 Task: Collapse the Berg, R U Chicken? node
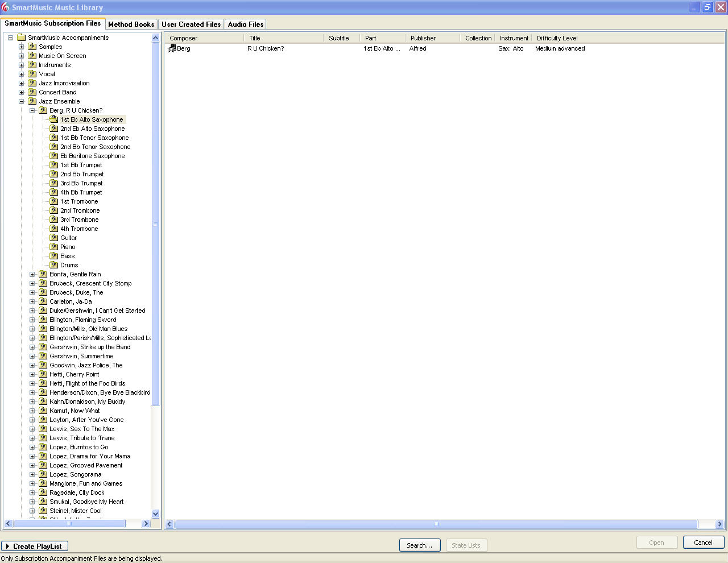[x=32, y=110]
